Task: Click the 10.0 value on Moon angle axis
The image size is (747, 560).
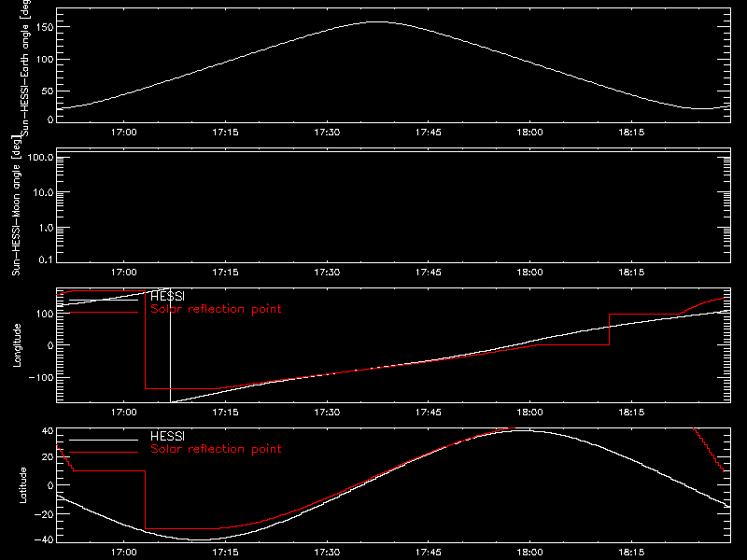Action: point(43,192)
